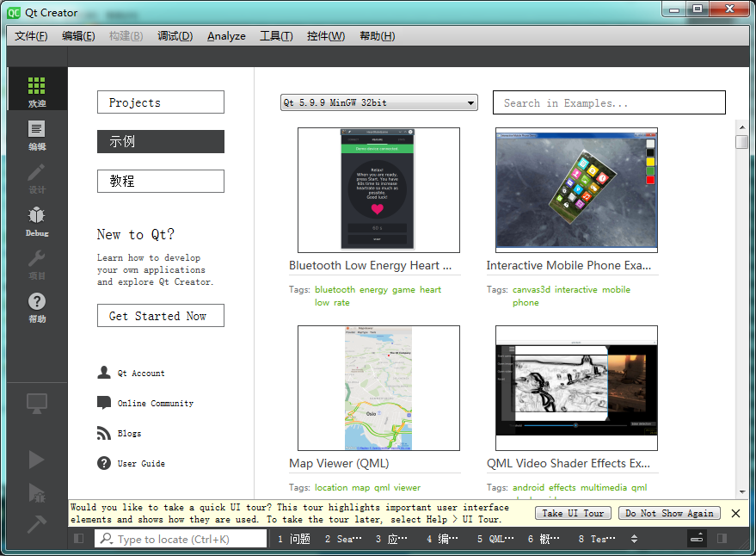Open the Blogs link
Image resolution: width=756 pixels, height=556 pixels.
(129, 434)
